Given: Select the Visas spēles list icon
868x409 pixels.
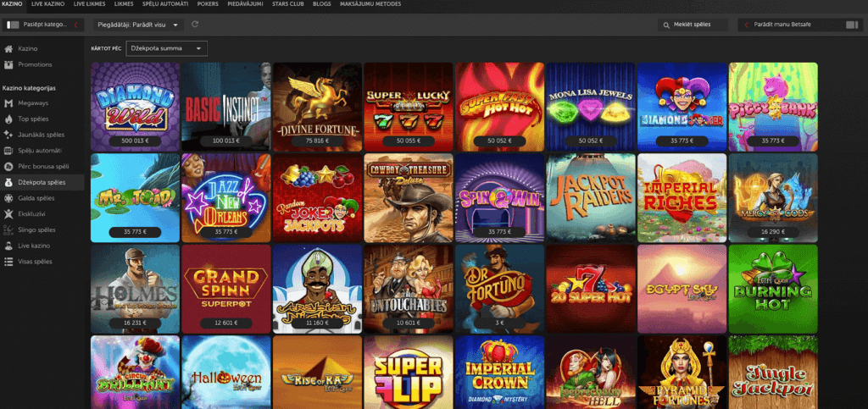Looking at the screenshot, I should (x=8, y=262).
